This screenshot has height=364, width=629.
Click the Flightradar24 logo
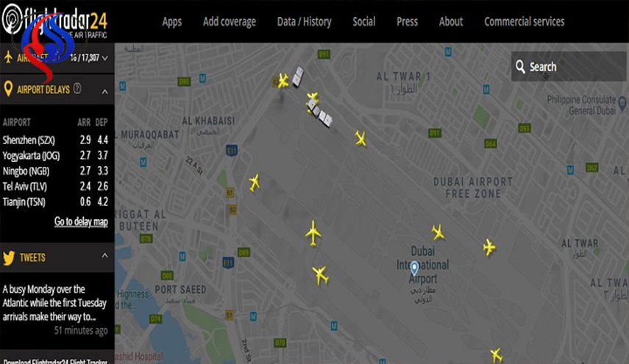point(54,21)
